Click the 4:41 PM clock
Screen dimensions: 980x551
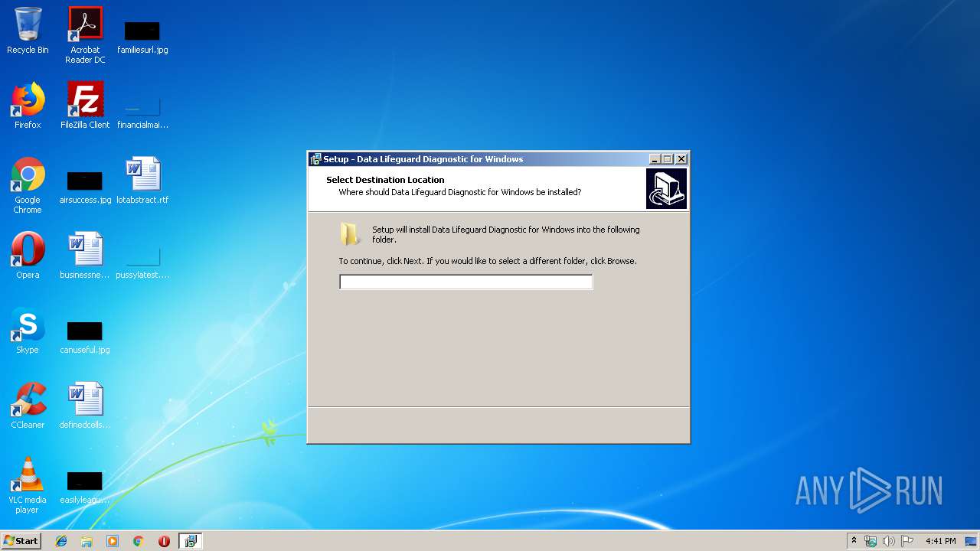pyautogui.click(x=940, y=541)
